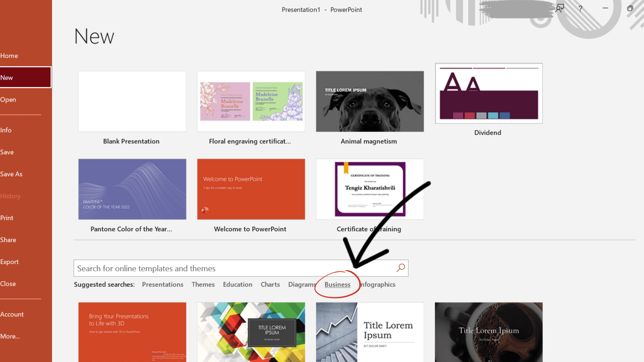This screenshot has height=362, width=644.
Task: Open the Share option
Action: 8,240
